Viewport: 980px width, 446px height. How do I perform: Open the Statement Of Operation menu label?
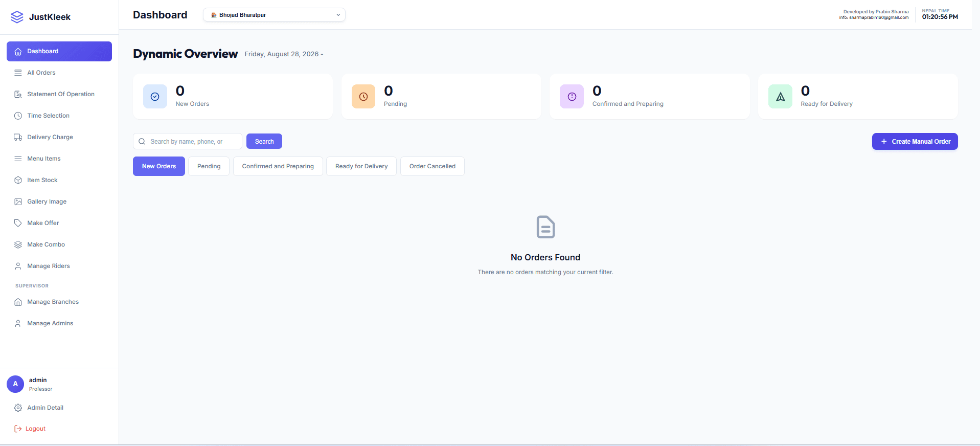(61, 94)
